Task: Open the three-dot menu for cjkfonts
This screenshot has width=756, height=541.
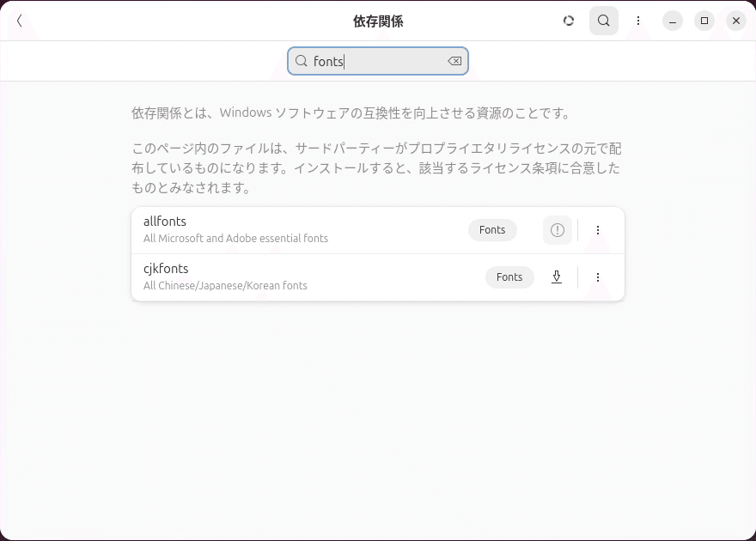Action: pos(598,277)
